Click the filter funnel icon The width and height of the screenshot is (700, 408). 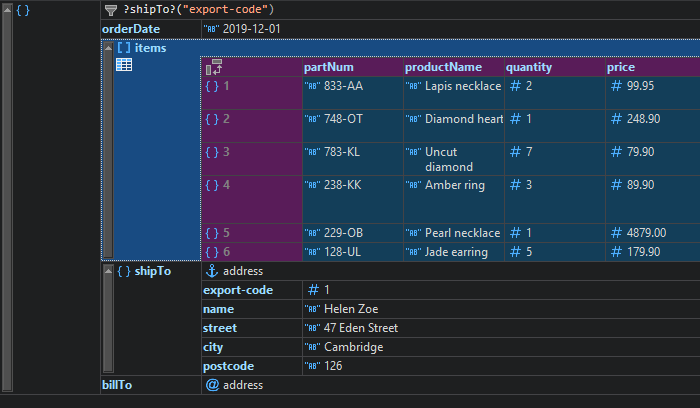point(111,9)
